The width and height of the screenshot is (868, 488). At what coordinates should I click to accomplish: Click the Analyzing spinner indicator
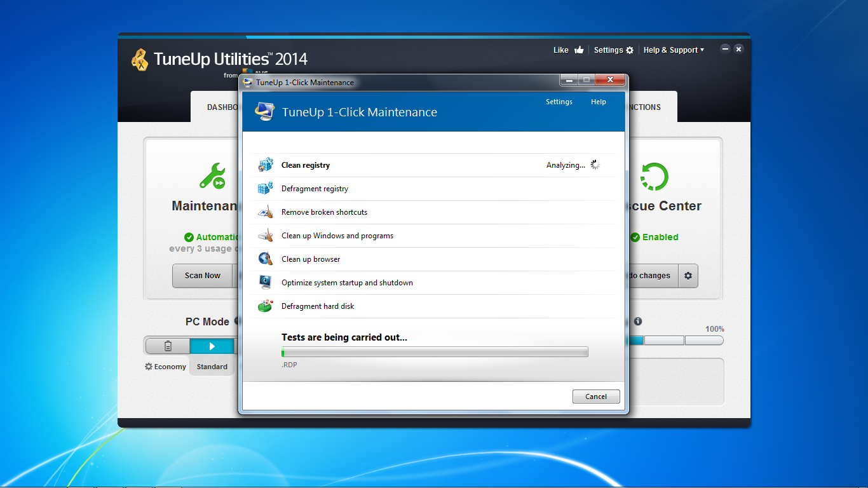[x=595, y=165]
